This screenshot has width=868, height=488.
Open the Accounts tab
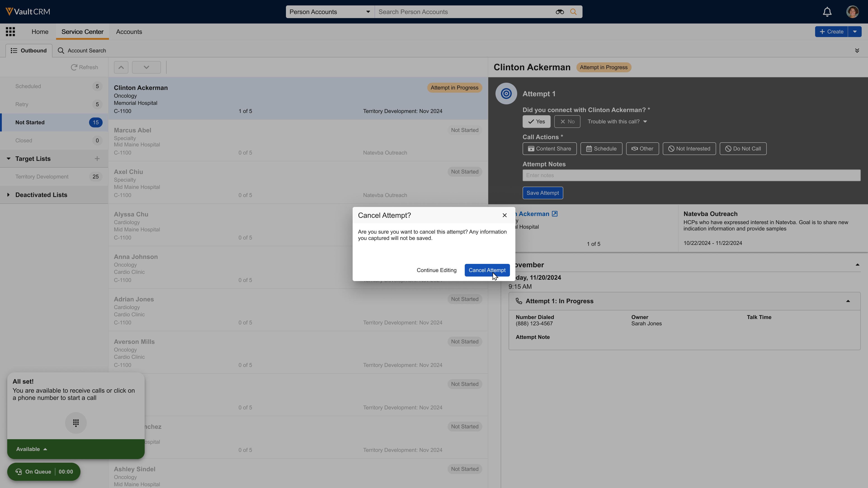coord(129,32)
